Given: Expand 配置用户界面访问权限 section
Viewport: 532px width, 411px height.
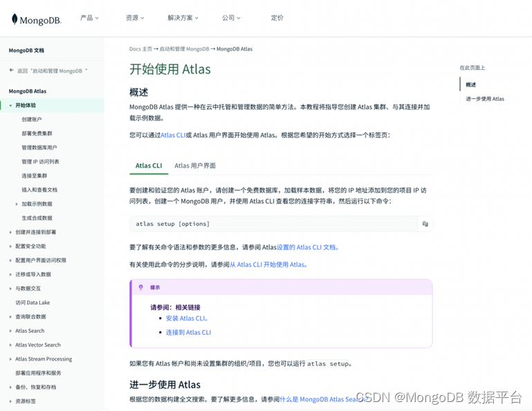Looking at the screenshot, I should click(10, 260).
